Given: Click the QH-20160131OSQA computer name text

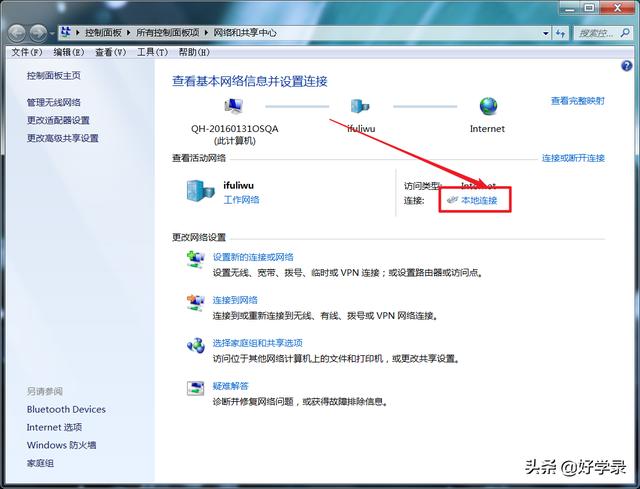Looking at the screenshot, I should pyautogui.click(x=235, y=129).
